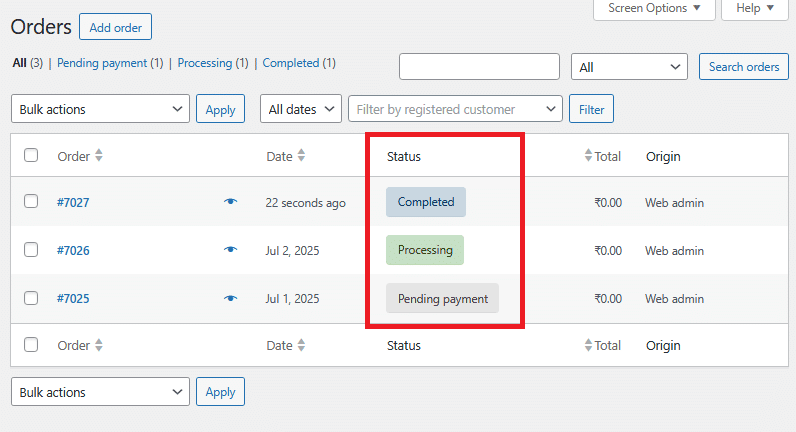Image resolution: width=796 pixels, height=432 pixels.
Task: Sort orders by the header Order sort arrows
Action: click(98, 156)
